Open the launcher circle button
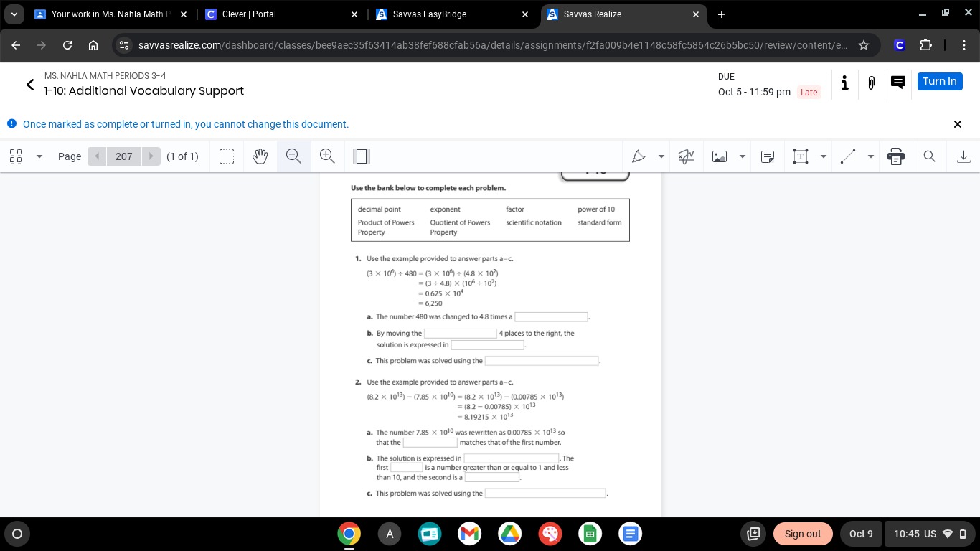The image size is (980, 551). pos(17,533)
